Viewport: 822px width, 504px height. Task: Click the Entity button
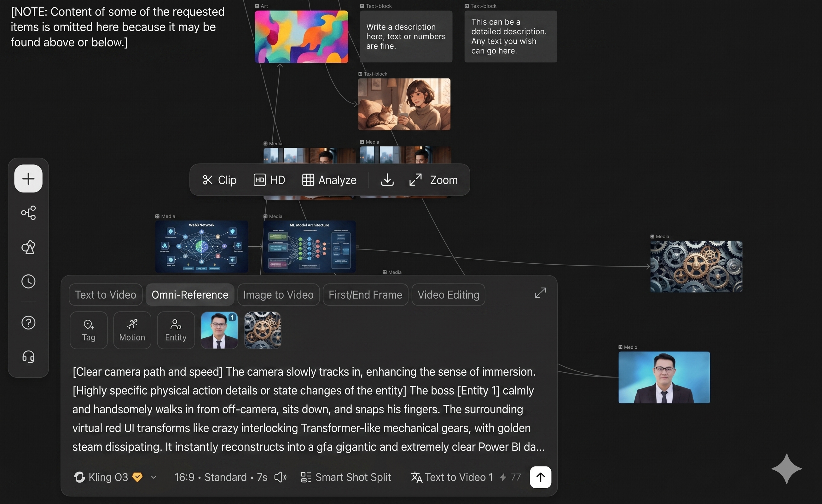click(x=176, y=330)
